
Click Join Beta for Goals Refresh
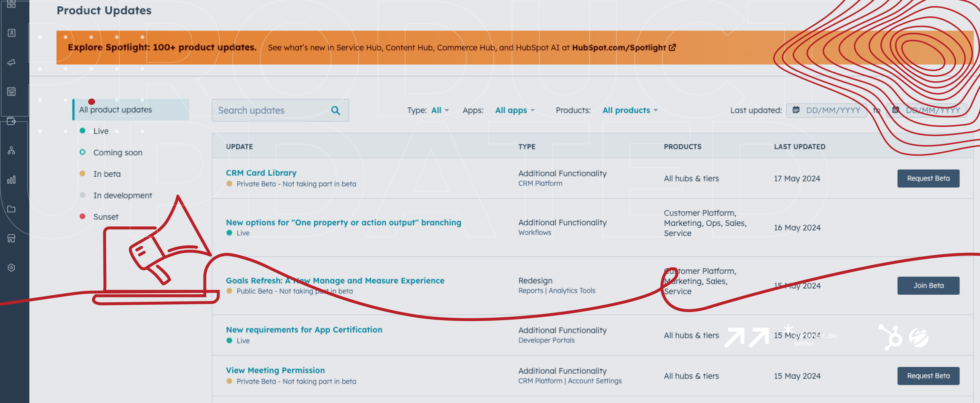click(x=928, y=285)
